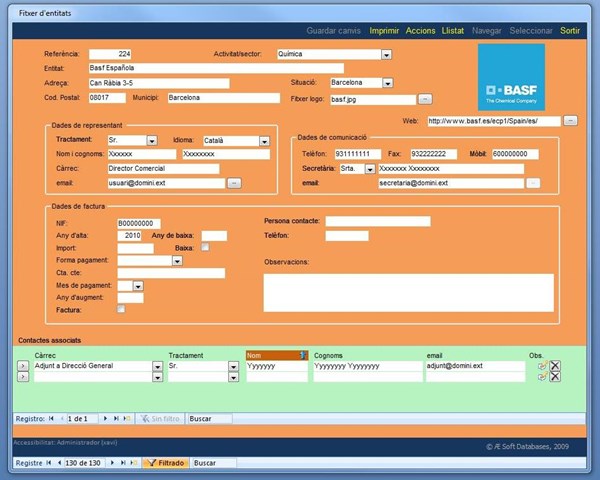Expand the Idioma dropdown showing Català
The height and width of the screenshot is (480, 600).
(x=263, y=141)
